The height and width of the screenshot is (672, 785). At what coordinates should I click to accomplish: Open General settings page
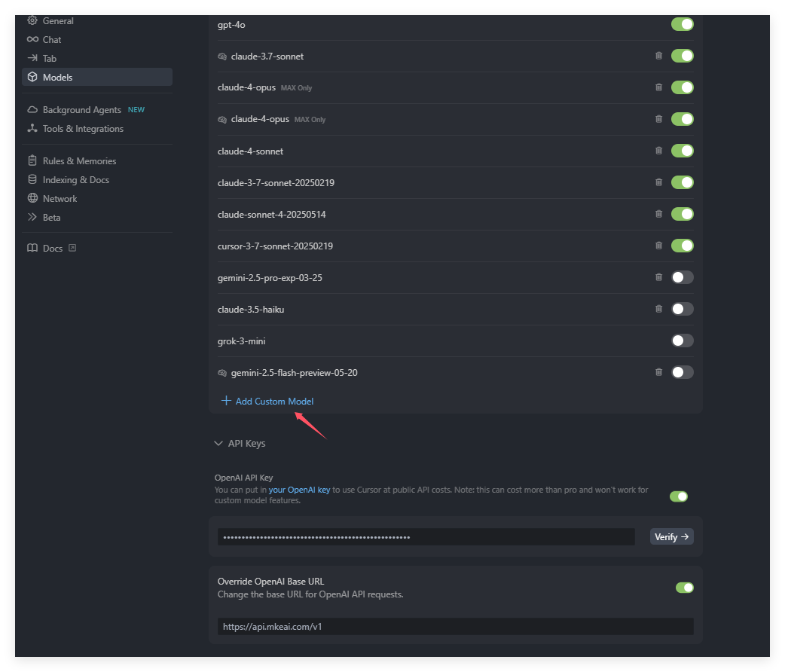[58, 21]
